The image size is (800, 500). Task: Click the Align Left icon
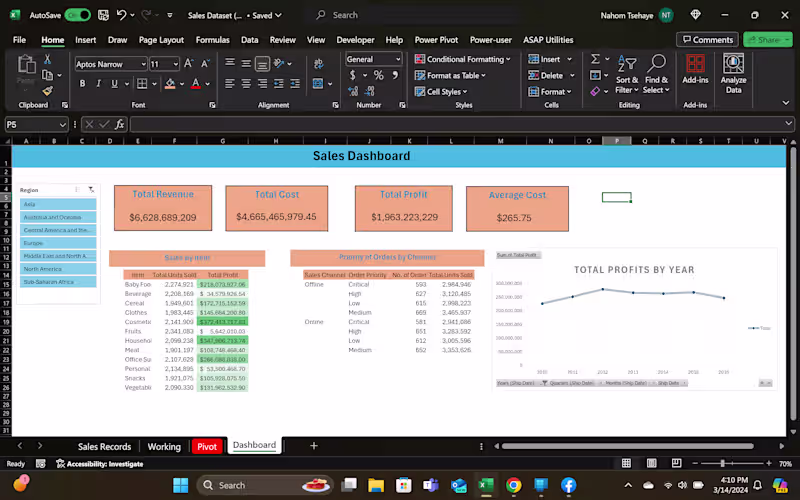coord(230,84)
